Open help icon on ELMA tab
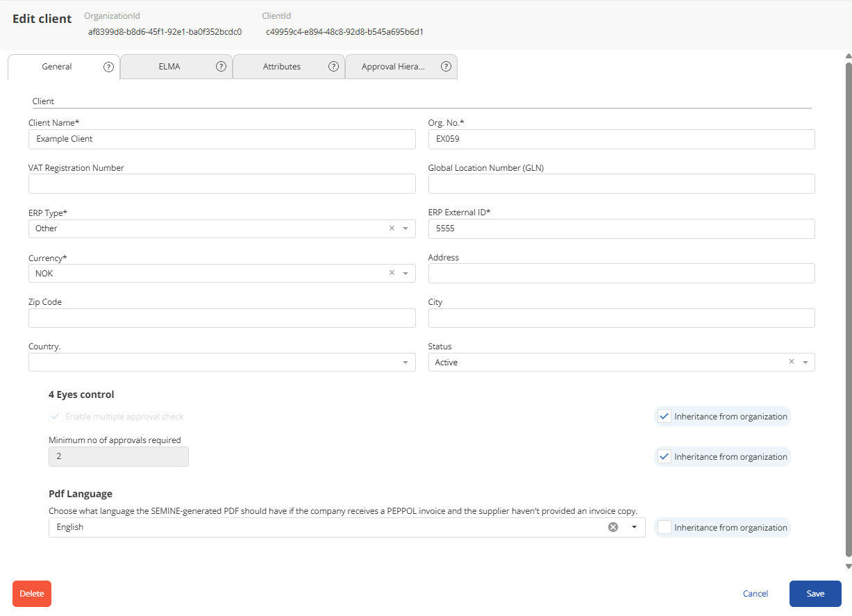 (221, 67)
